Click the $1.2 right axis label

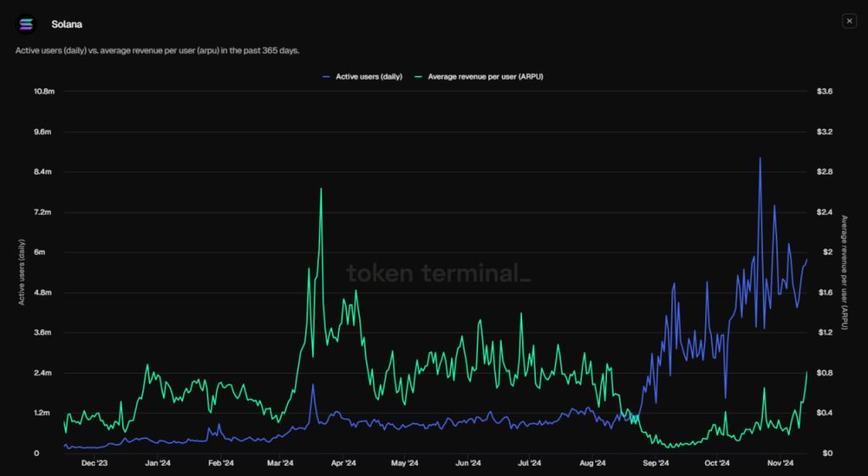point(824,332)
